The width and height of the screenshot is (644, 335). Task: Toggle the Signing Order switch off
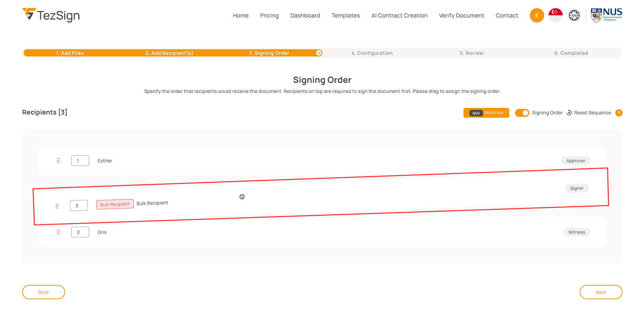522,113
